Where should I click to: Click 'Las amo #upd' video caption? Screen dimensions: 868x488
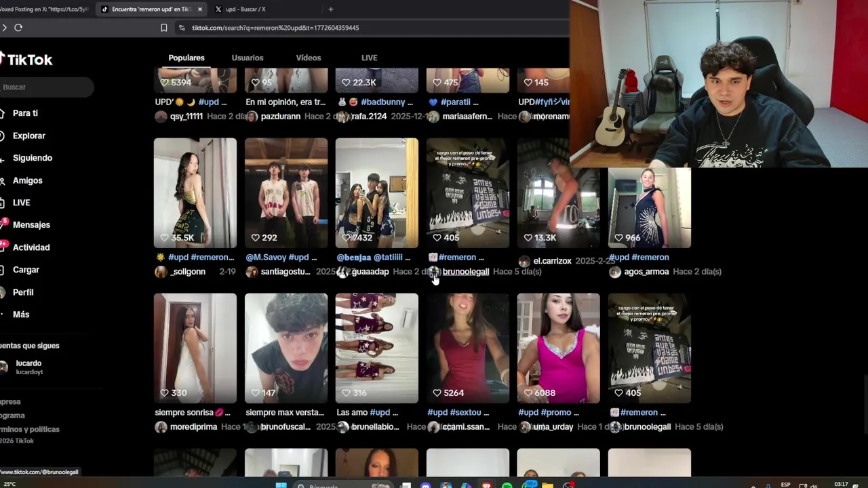pyautogui.click(x=368, y=413)
